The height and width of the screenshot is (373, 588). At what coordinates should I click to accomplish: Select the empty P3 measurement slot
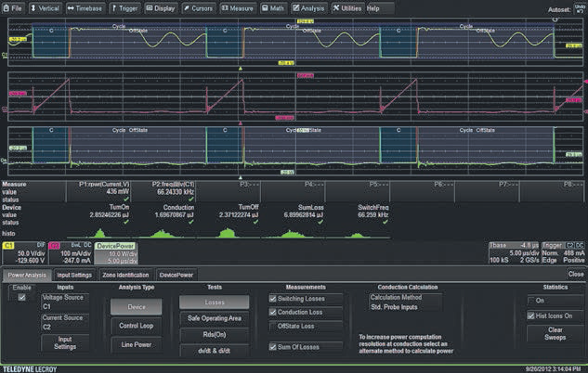(x=228, y=192)
